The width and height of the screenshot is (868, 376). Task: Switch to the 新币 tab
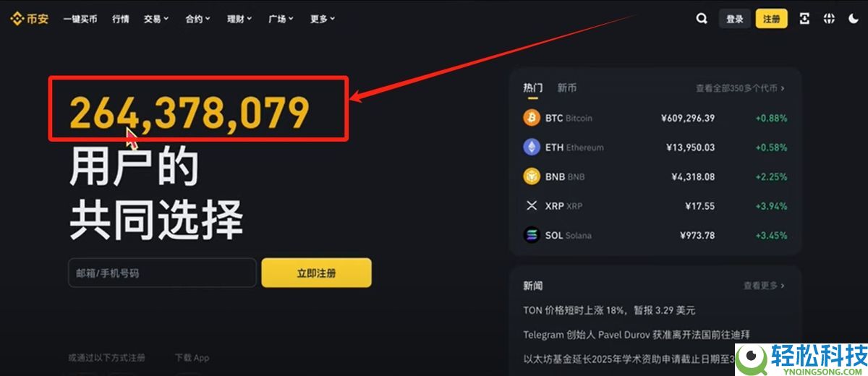coord(567,88)
